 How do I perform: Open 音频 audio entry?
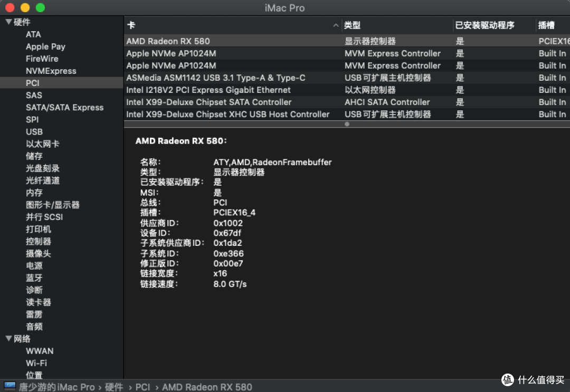click(34, 327)
